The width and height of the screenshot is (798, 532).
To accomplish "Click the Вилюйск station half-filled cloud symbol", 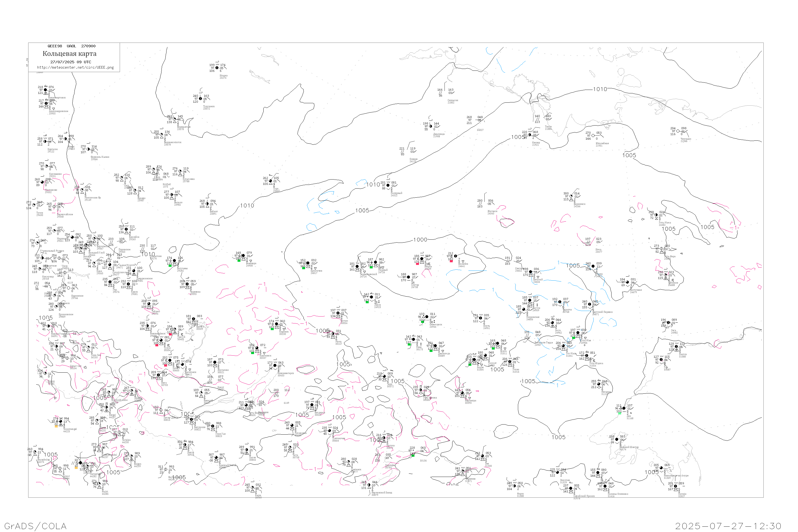I will point(455,256).
